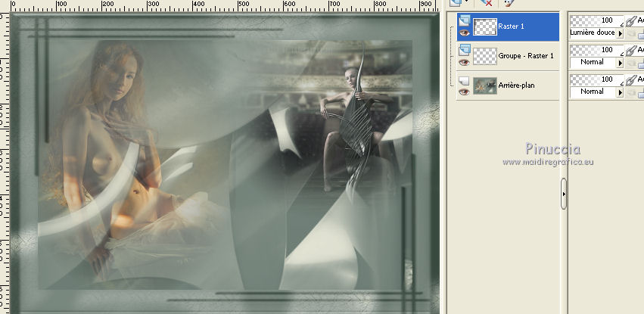Image resolution: width=644 pixels, height=314 pixels.
Task: Select the Arrière-plan layer name
Action: 516,85
